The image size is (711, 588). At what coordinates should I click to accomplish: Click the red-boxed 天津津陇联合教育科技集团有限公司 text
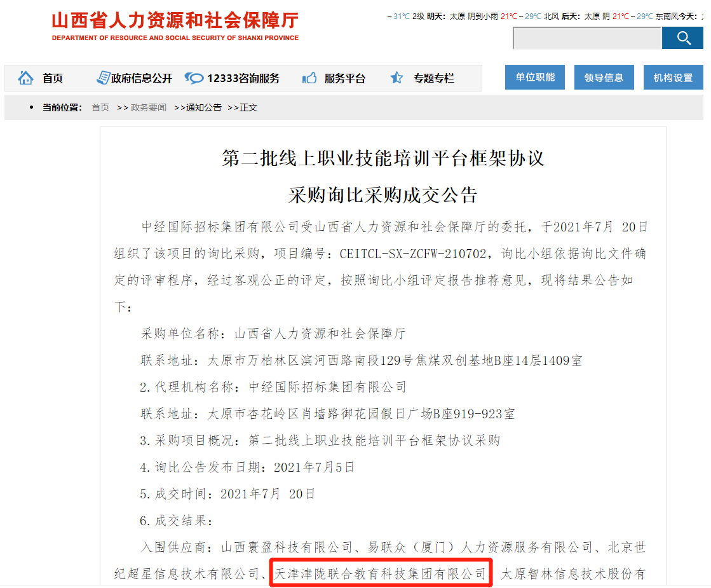click(380, 574)
